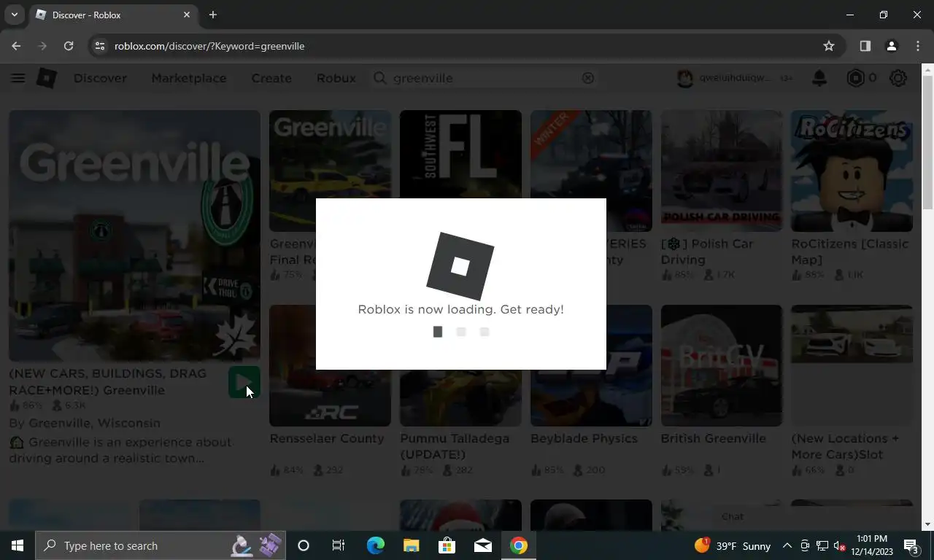Open the Beyblade Physics game title
Image resolution: width=934 pixels, height=560 pixels.
point(584,438)
